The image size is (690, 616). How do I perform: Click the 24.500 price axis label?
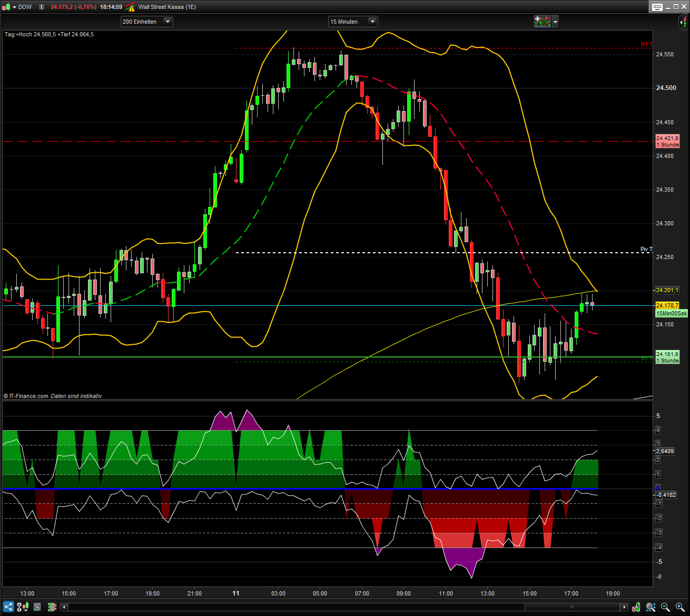tap(666, 88)
